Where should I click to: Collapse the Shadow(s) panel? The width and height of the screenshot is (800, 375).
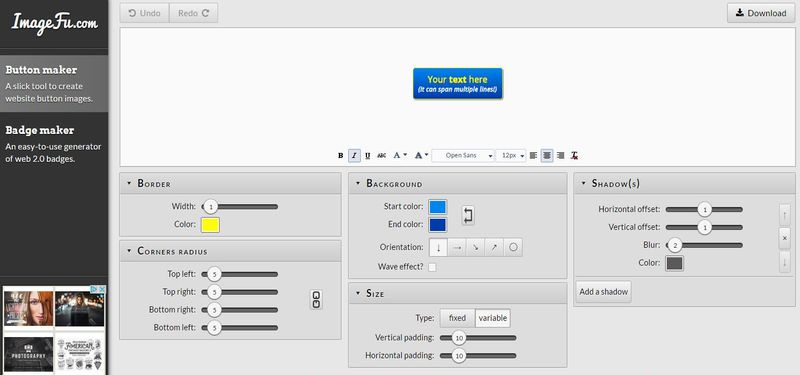[583, 183]
